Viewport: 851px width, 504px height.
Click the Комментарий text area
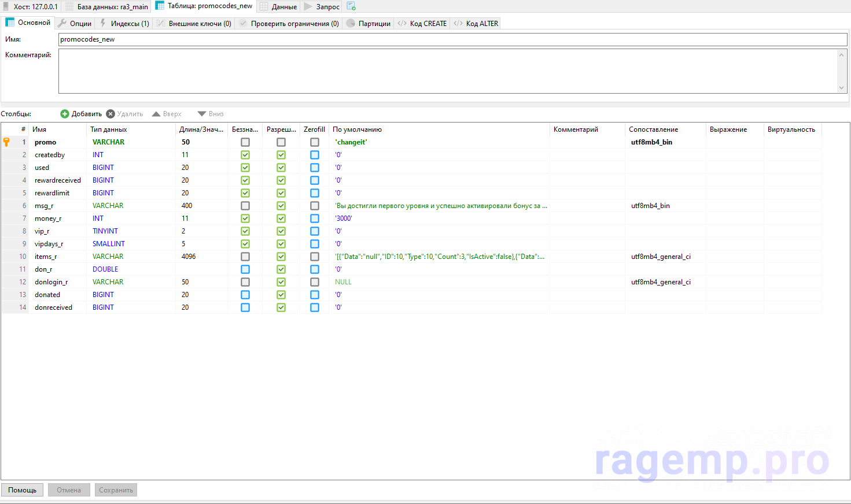pyautogui.click(x=448, y=71)
